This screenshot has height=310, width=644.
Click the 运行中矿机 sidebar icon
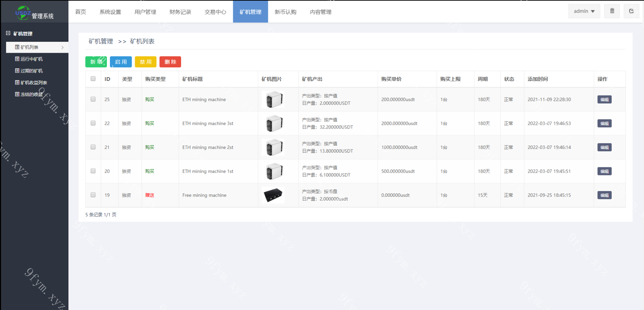[x=17, y=59]
